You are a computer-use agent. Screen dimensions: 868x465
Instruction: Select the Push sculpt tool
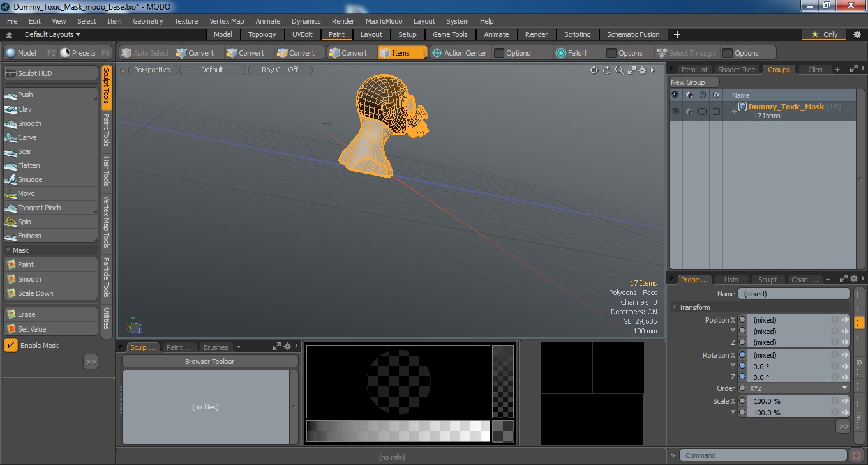[x=50, y=95]
